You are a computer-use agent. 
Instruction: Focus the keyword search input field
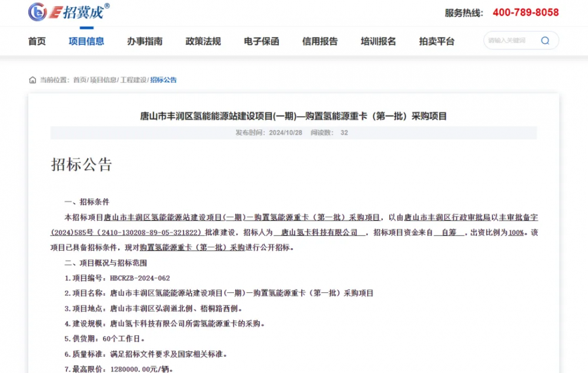click(x=510, y=41)
